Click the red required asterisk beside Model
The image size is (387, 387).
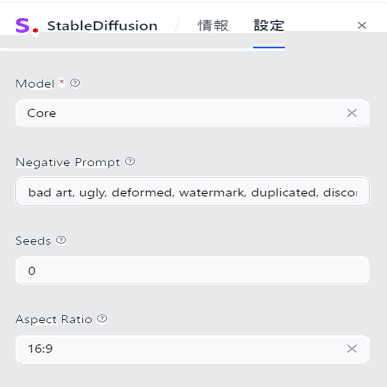pos(62,82)
